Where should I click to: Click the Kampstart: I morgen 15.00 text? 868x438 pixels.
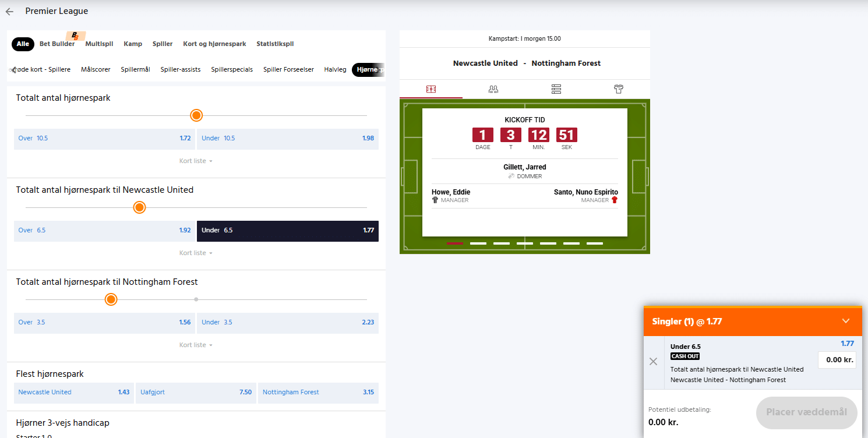click(x=525, y=38)
